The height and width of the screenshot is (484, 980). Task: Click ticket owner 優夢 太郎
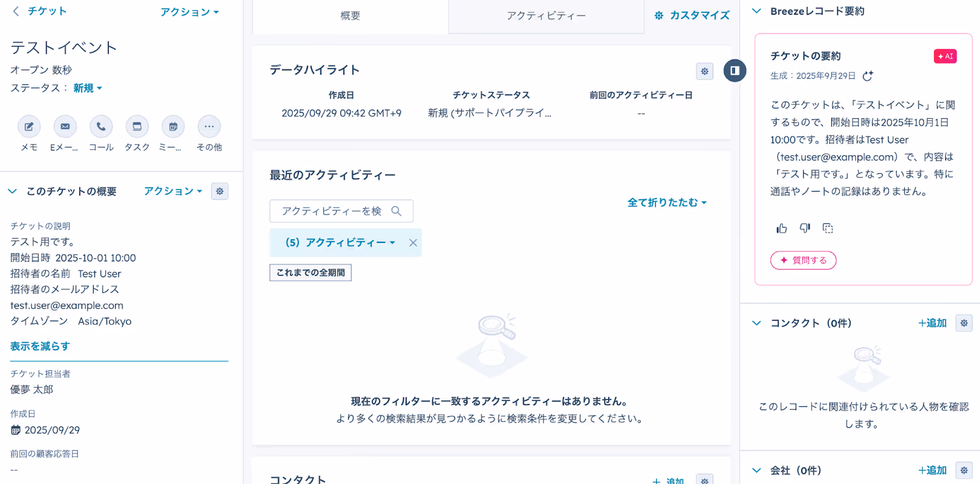(x=32, y=390)
